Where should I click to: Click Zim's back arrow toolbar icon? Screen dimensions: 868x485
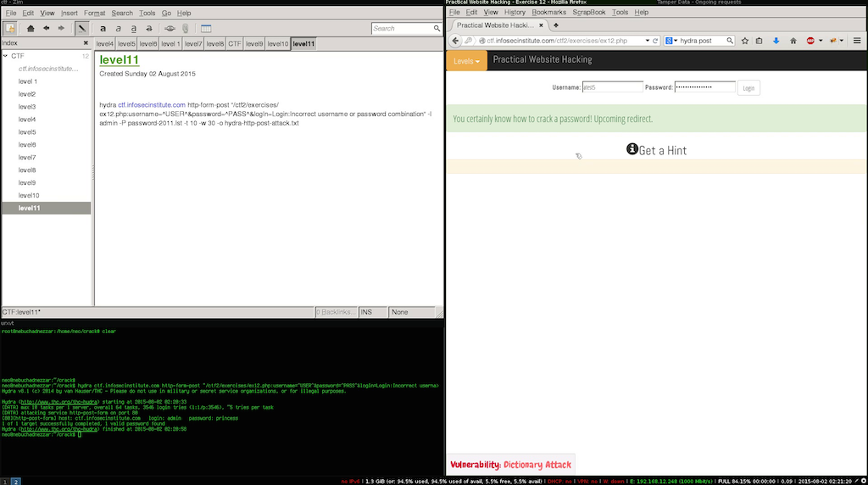(46, 28)
